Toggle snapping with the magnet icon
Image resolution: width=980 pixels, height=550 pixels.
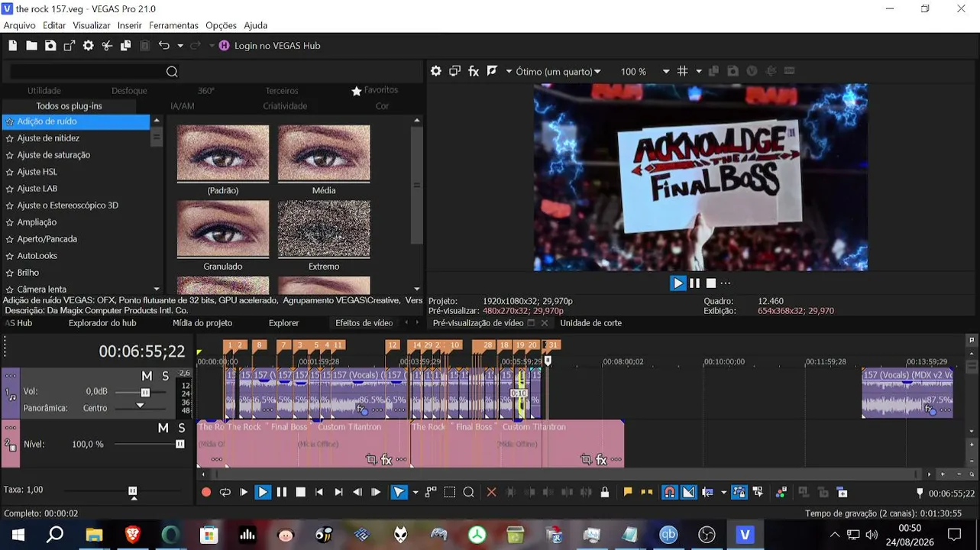(669, 493)
